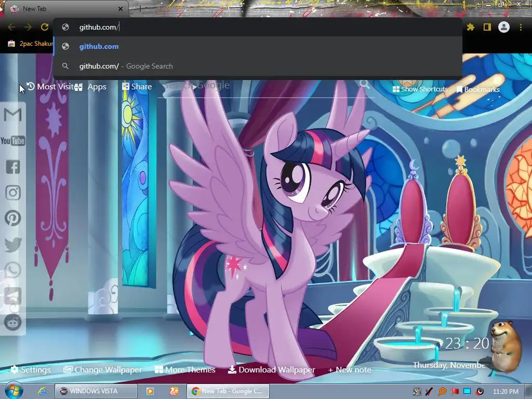Click the 23 : 20 clock widget
This screenshot has height=399, width=532.
pos(467,344)
